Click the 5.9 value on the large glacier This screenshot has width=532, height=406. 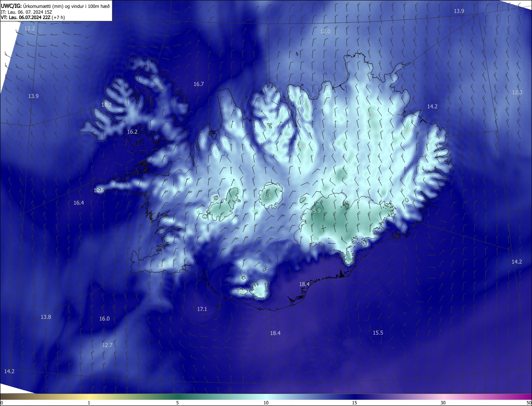(317, 211)
